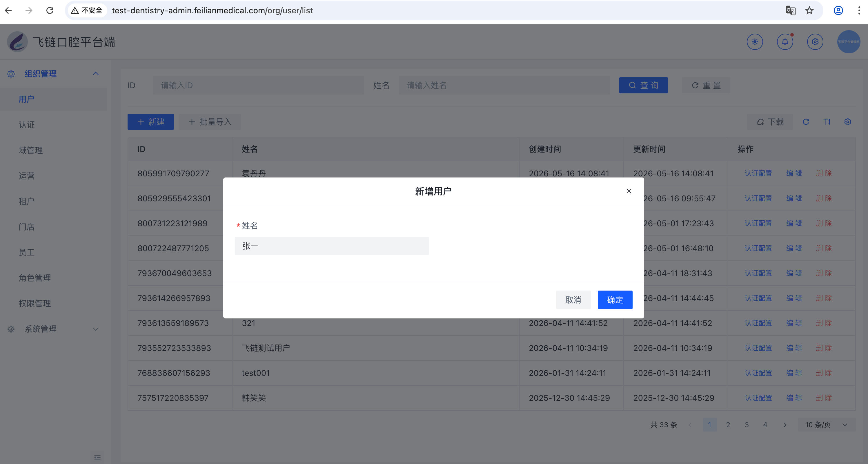Open the browser three-dot menu

click(x=859, y=10)
